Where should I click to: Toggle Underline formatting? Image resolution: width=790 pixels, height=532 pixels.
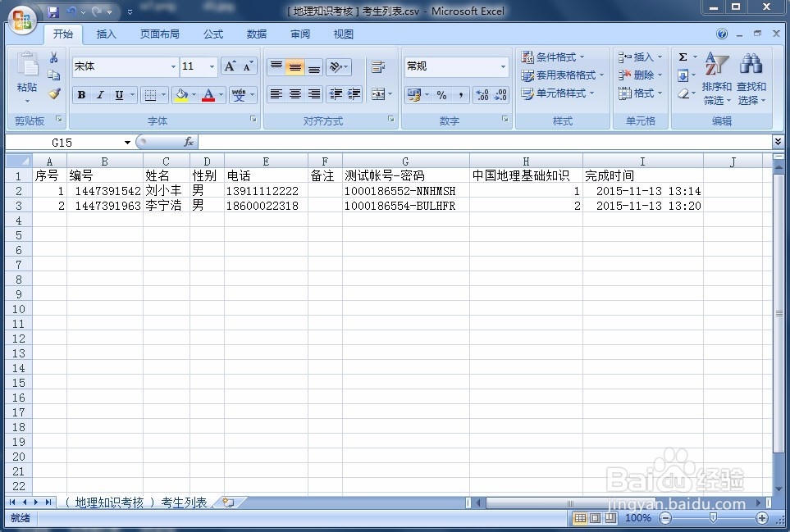[119, 94]
